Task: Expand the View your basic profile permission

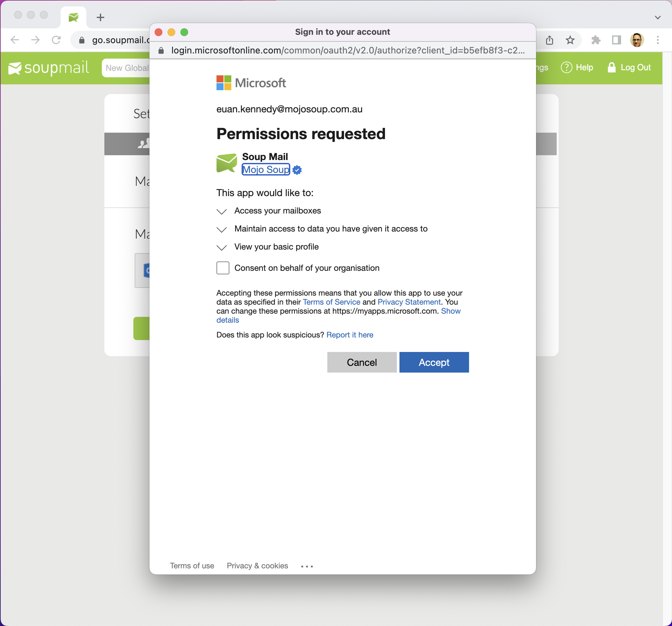Action: 221,248
